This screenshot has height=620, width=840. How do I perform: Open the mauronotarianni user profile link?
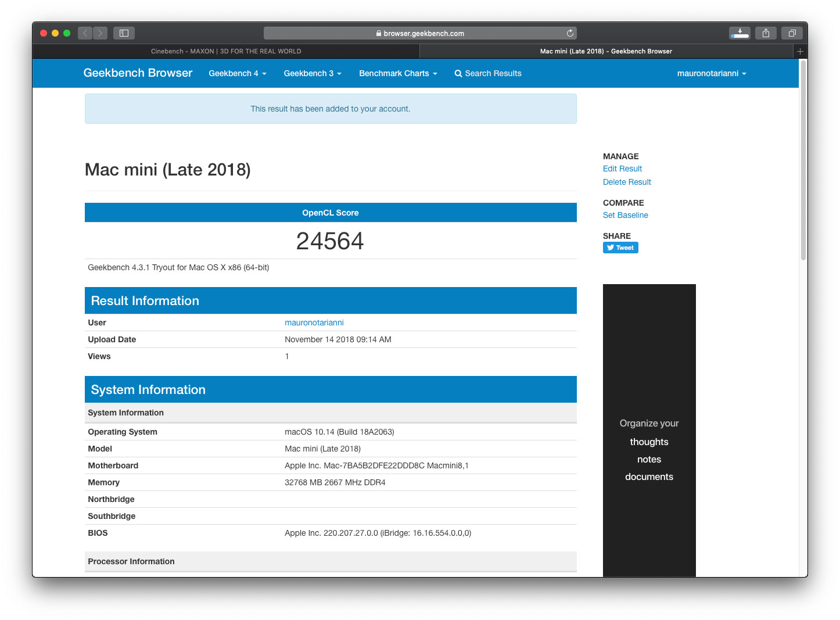(x=314, y=322)
